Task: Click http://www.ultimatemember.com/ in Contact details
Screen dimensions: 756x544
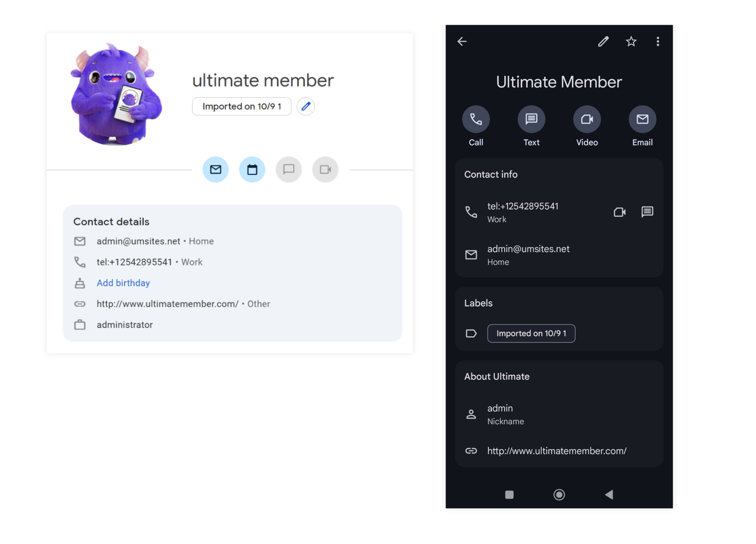Action: (168, 304)
